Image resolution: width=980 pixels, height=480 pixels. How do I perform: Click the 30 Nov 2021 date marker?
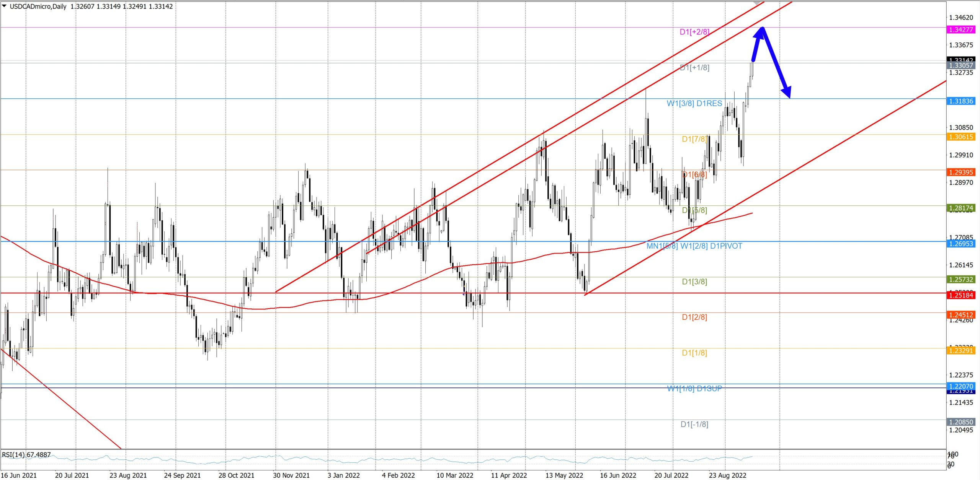[x=291, y=475]
